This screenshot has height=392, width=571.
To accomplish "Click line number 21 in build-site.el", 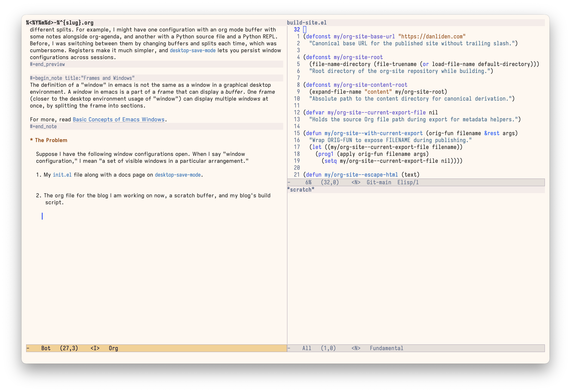I will [x=297, y=174].
